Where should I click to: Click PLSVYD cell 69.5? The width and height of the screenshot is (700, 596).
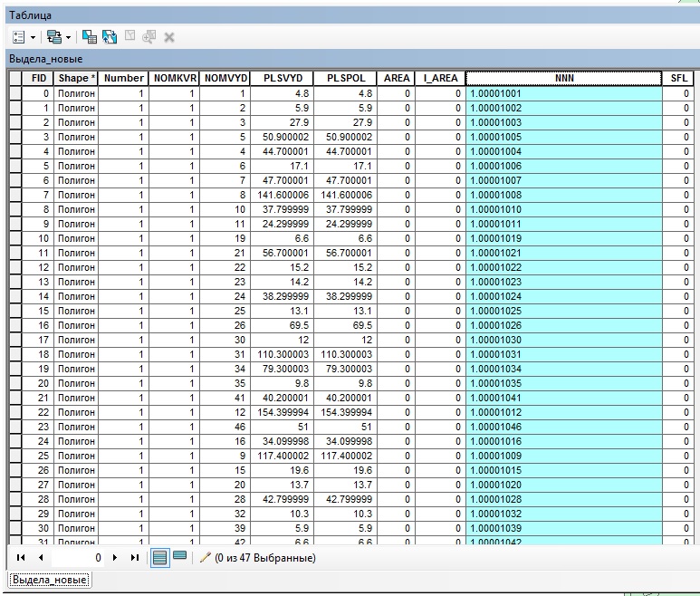tap(283, 325)
